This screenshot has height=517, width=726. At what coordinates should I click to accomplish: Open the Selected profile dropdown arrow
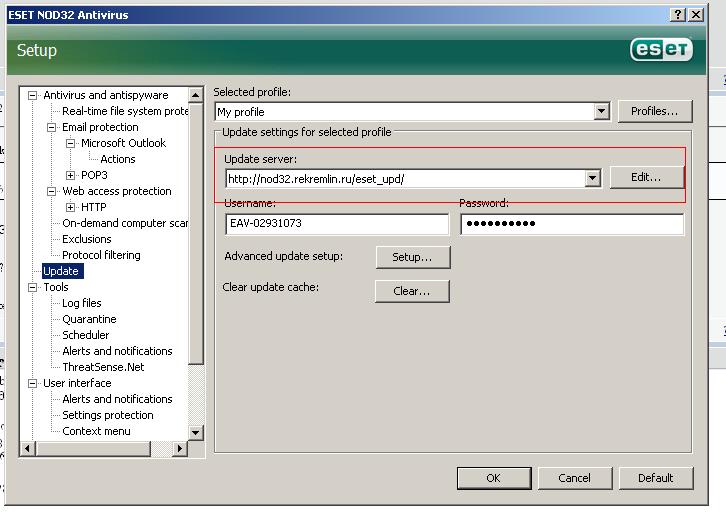tap(601, 112)
